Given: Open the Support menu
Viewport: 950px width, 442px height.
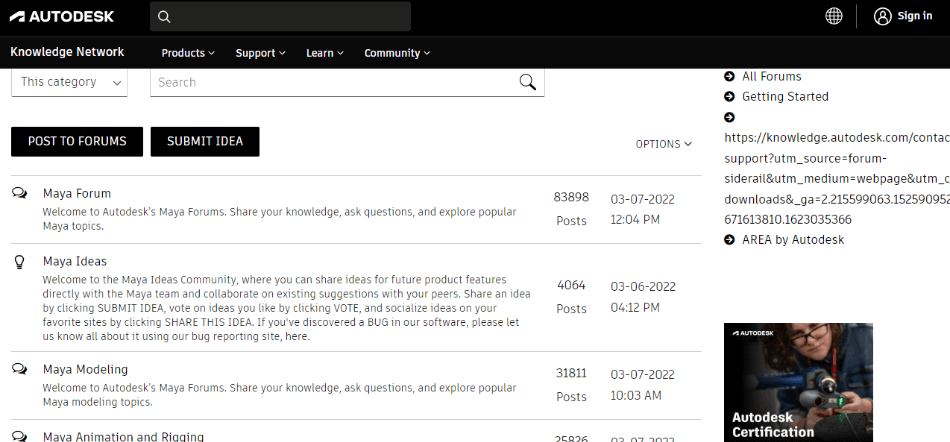Looking at the screenshot, I should 261,53.
